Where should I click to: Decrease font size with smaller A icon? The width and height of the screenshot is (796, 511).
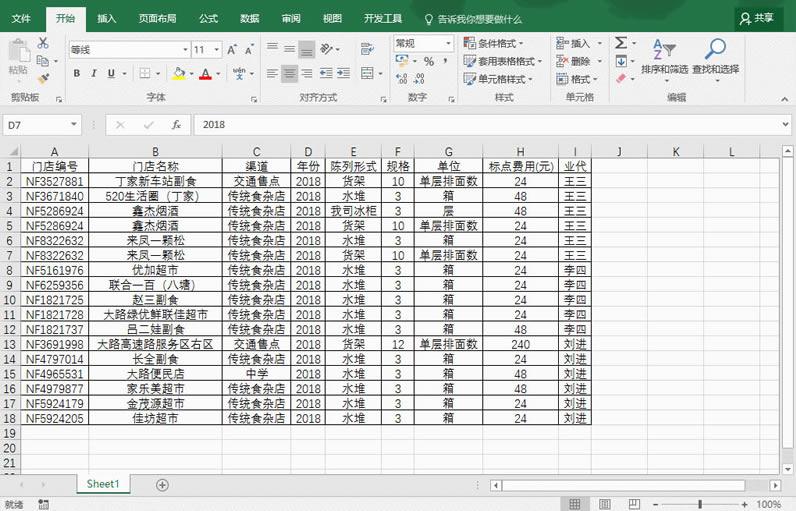coord(249,50)
